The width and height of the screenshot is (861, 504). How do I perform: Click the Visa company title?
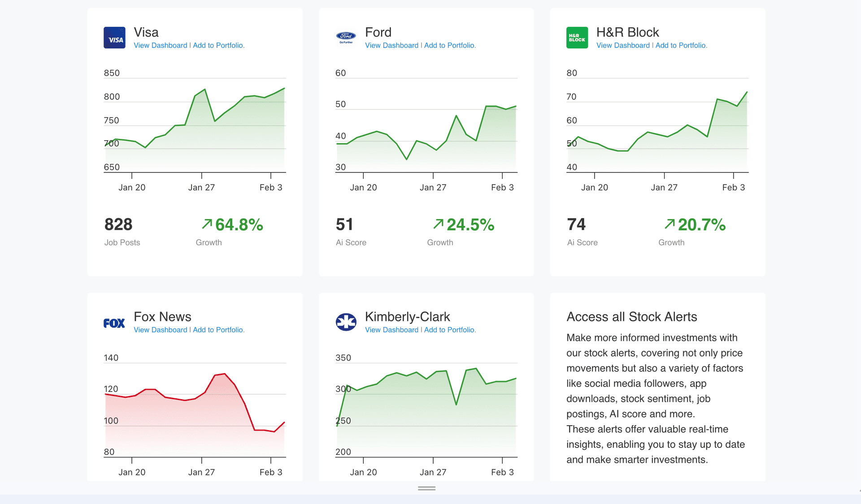(x=146, y=32)
